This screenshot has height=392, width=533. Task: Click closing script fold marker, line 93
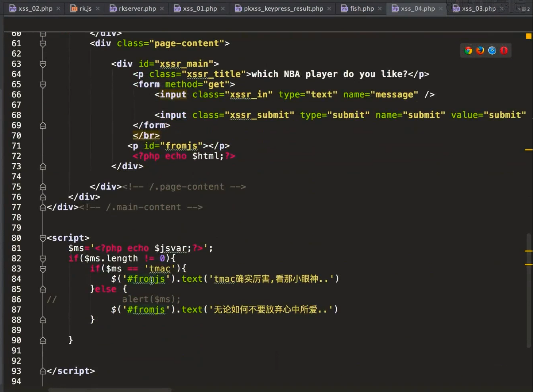point(43,371)
